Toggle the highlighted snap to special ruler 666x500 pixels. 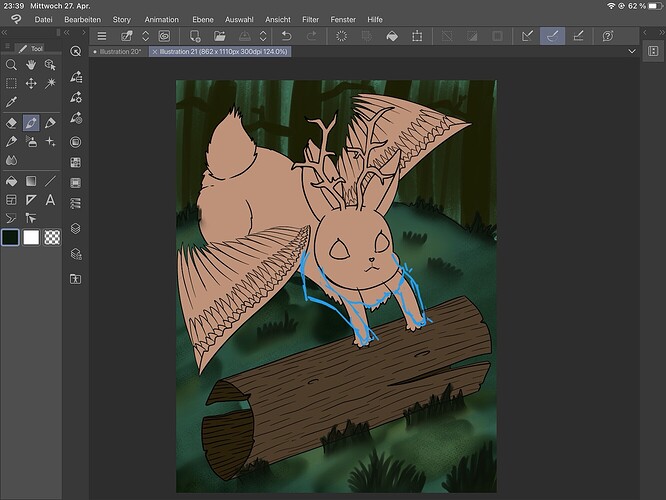point(553,36)
